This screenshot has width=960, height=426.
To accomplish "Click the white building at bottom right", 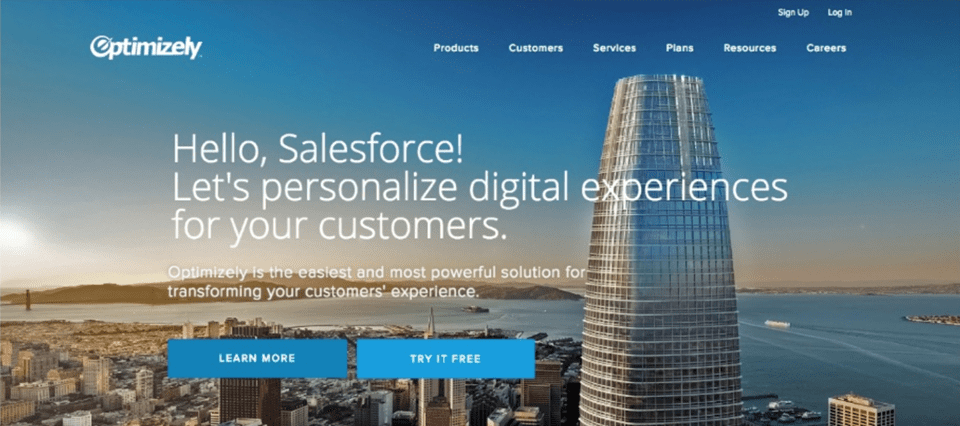I will [x=861, y=410].
